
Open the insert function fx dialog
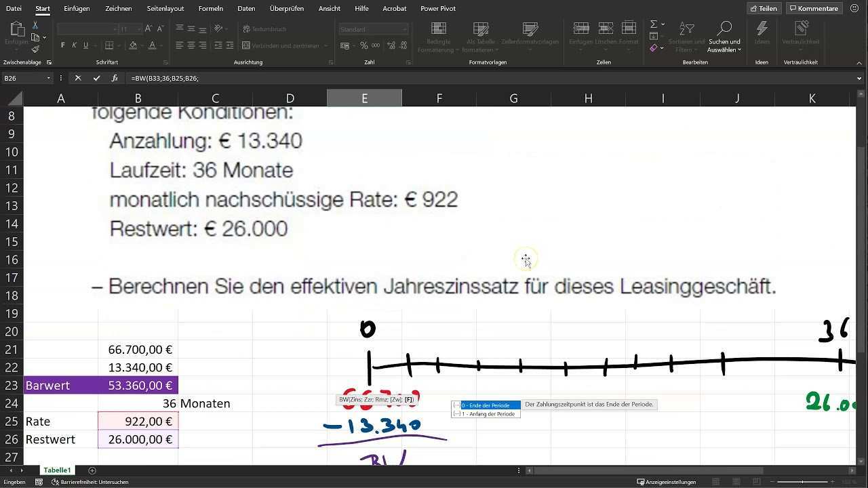(x=115, y=78)
